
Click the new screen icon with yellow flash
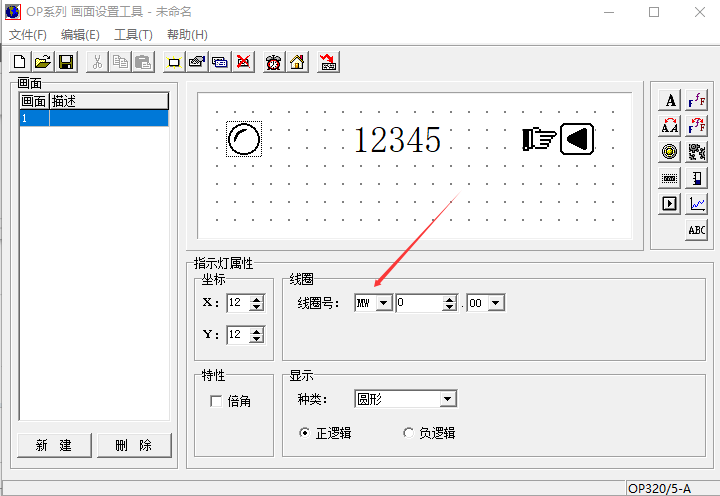click(174, 62)
